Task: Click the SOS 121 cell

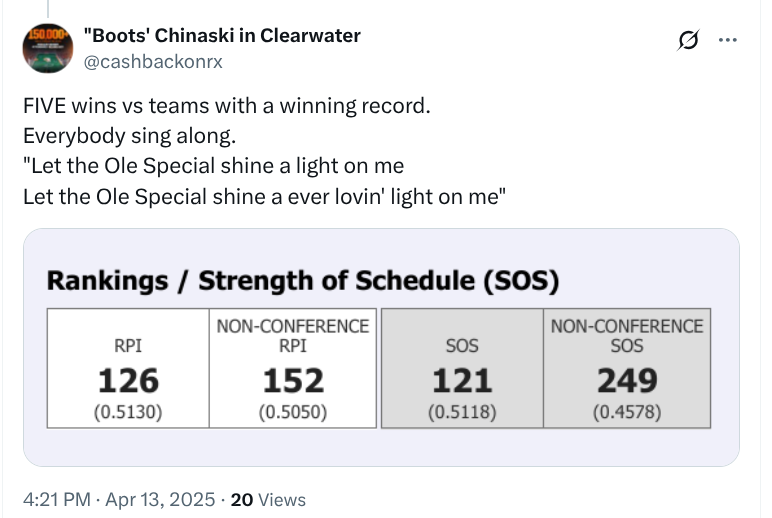Action: pos(462,368)
